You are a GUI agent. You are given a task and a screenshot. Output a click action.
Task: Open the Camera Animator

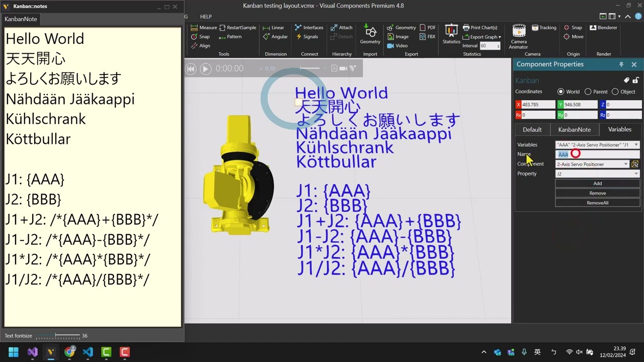click(x=518, y=36)
